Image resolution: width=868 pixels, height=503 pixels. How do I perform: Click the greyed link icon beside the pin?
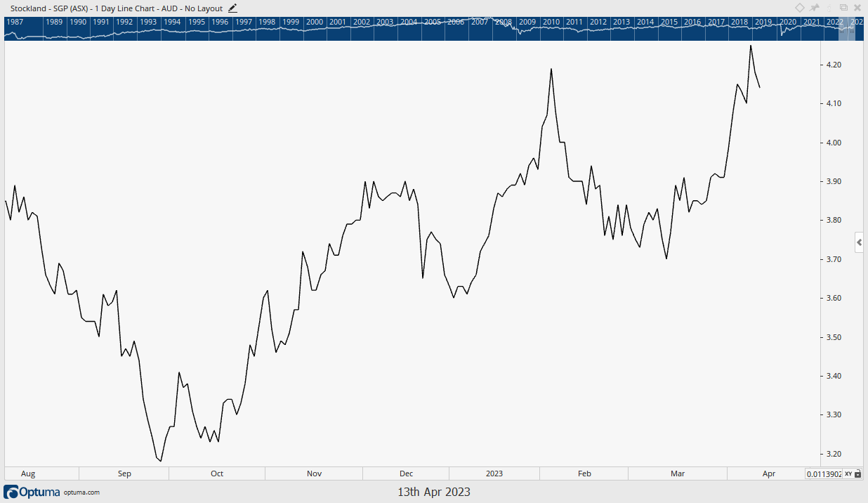tap(829, 8)
